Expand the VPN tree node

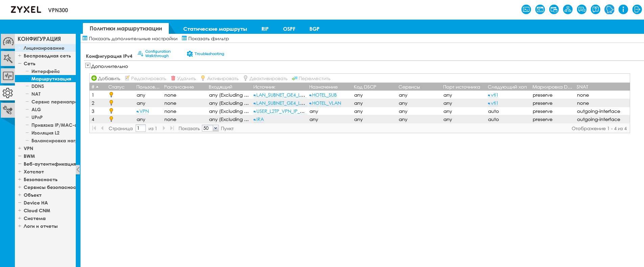[x=20, y=148]
